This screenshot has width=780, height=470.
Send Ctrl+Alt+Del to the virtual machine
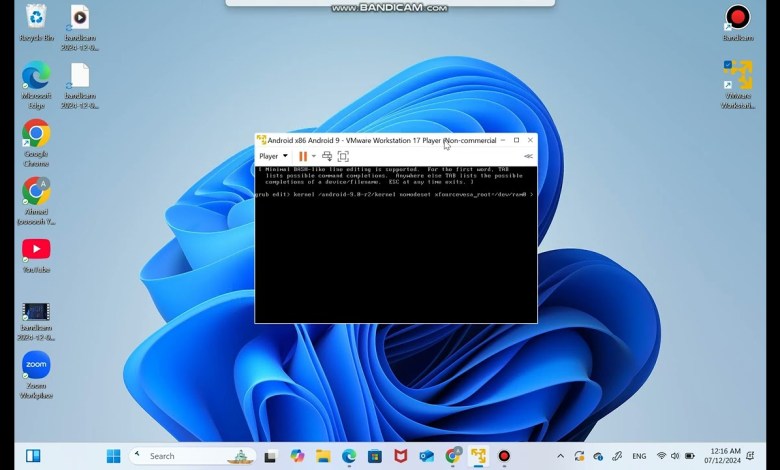click(x=327, y=156)
